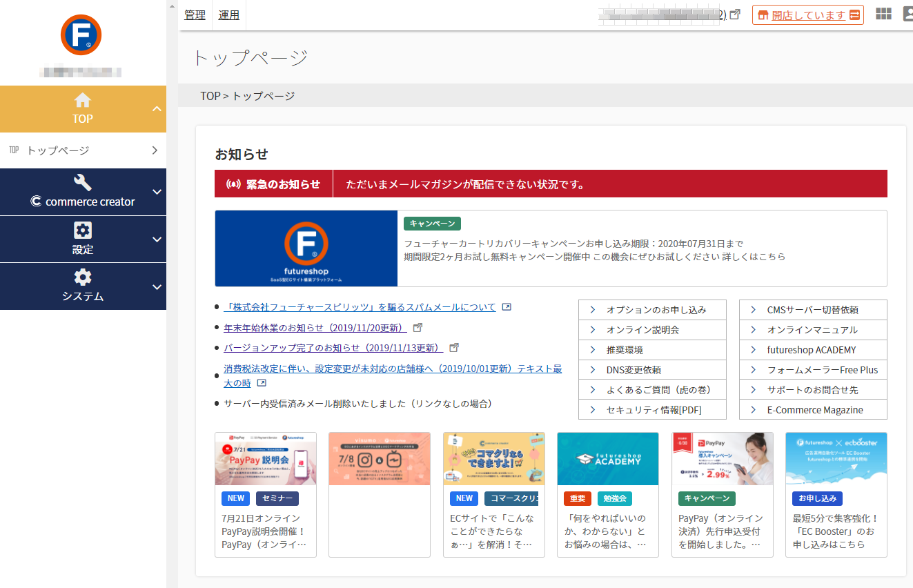Open the コマクリ commerce creator card
This screenshot has height=588, width=913.
pos(494,494)
